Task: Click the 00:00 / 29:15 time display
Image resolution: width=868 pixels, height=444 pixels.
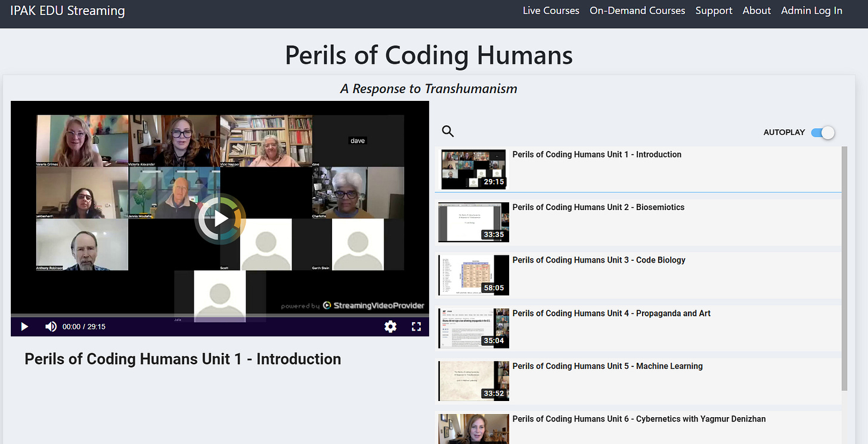Action: pyautogui.click(x=84, y=326)
